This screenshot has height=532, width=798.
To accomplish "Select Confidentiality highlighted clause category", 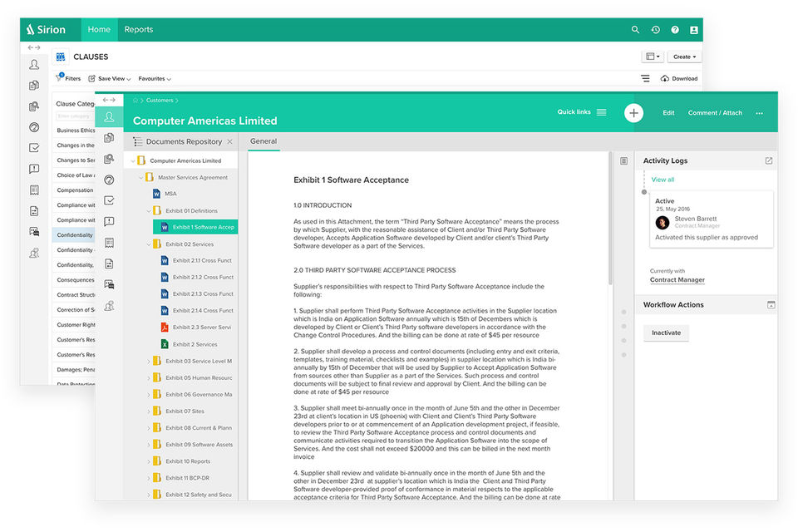I will coord(74,234).
